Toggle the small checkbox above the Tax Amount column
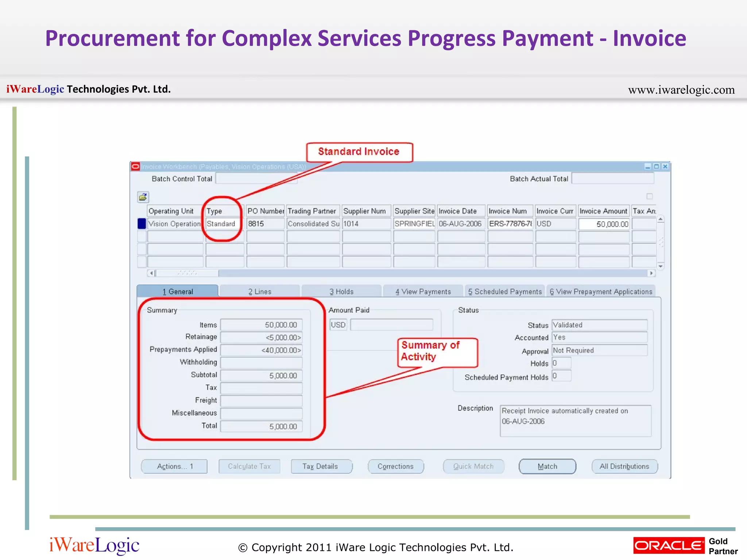 click(650, 197)
